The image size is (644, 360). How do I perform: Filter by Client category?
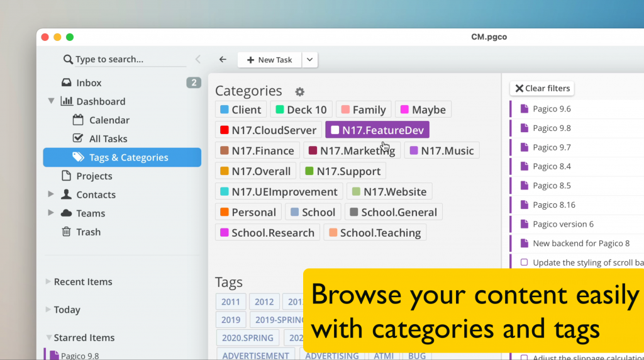click(241, 110)
